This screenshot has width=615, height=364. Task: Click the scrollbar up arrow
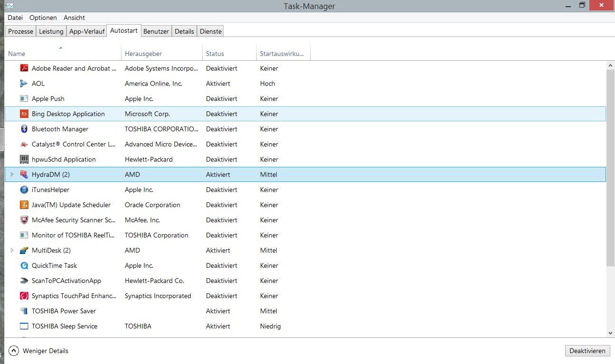click(610, 65)
